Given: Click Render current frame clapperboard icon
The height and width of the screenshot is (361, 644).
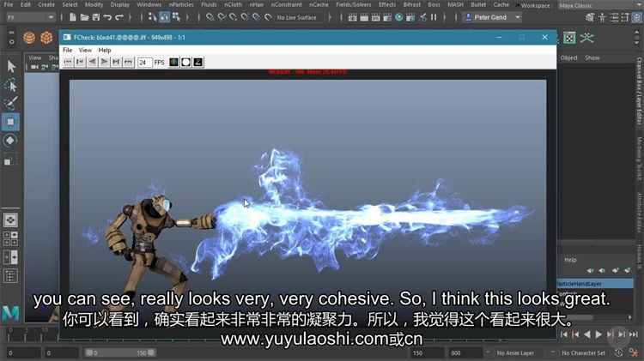Looking at the screenshot, I should click(x=364, y=17).
